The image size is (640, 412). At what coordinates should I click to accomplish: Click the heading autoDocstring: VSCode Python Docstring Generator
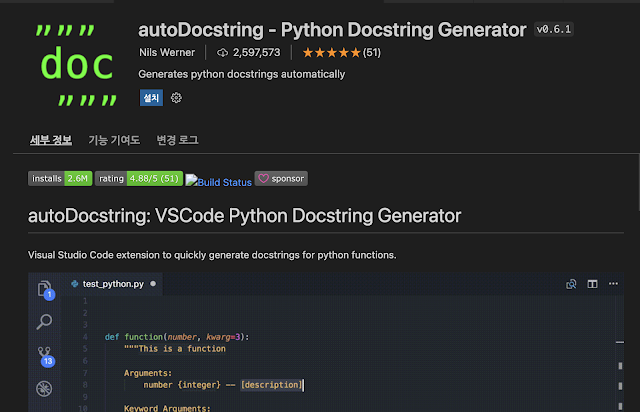(x=244, y=216)
